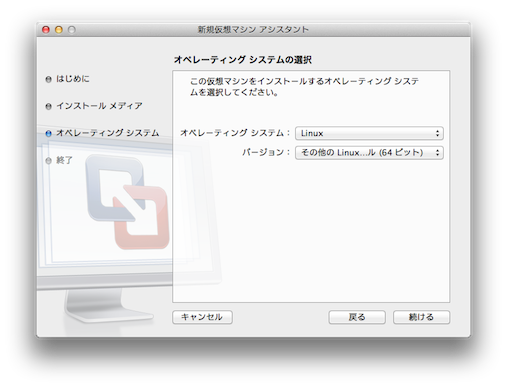The width and height of the screenshot is (507, 388).
Task: Select the オペレーティング システム sidebar step
Action: click(x=108, y=133)
